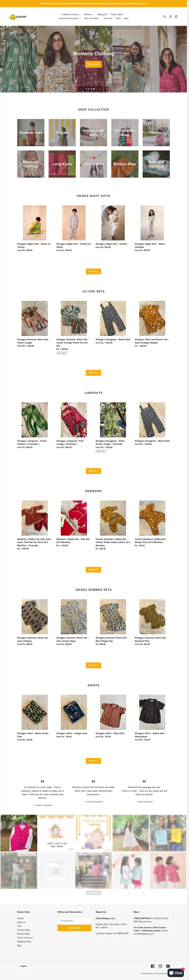Focus the Email address field
The width and height of the screenshot is (189, 980).
click(x=74, y=921)
